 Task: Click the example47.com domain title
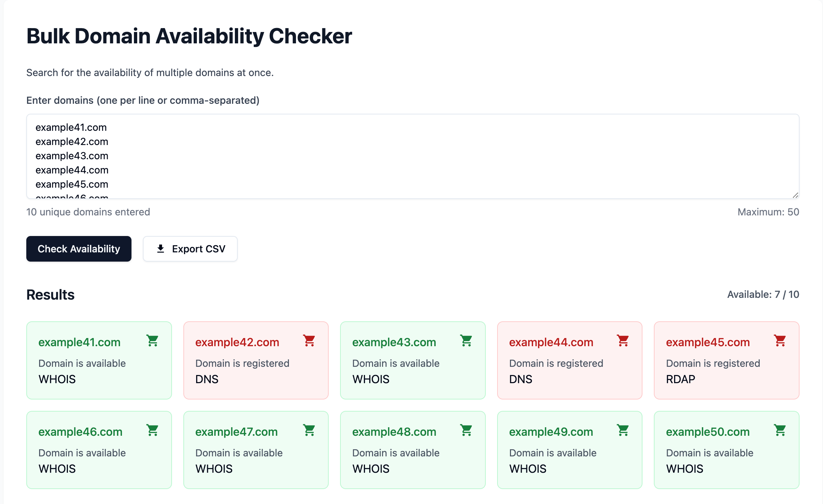coord(236,431)
